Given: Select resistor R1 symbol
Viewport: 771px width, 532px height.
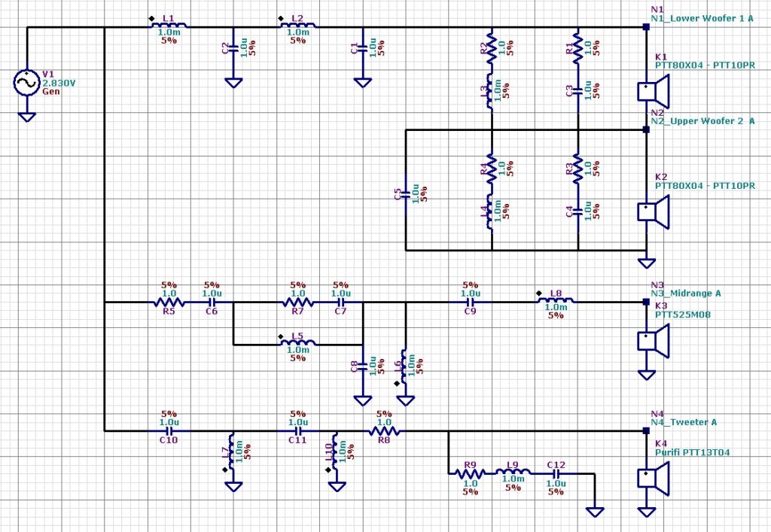Looking at the screenshot, I should (x=577, y=48).
